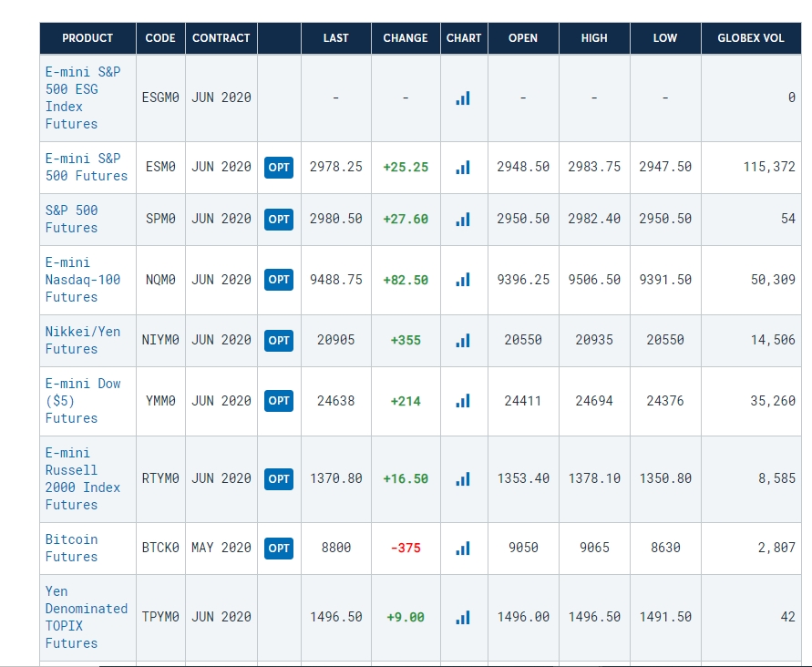
Task: Select the low price 24376
Action: 665,401
